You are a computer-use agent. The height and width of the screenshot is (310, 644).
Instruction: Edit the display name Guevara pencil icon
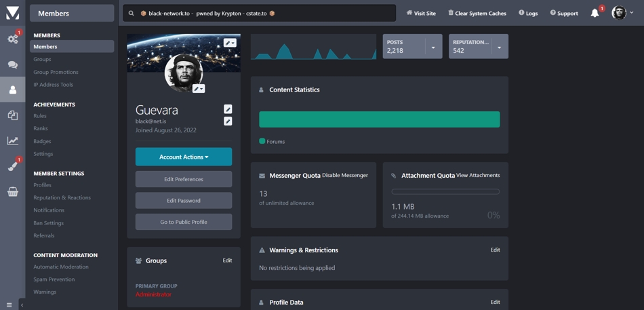(228, 109)
